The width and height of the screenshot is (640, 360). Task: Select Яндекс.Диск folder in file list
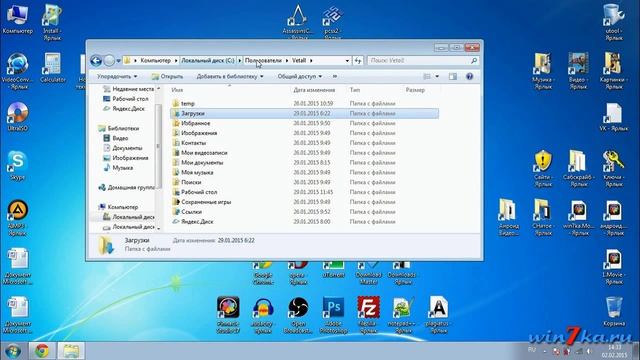coord(304,222)
